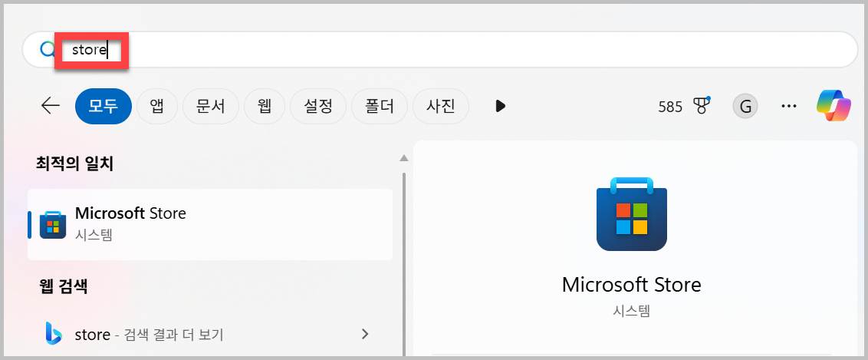
Task: Go back with the left arrow
Action: point(51,106)
